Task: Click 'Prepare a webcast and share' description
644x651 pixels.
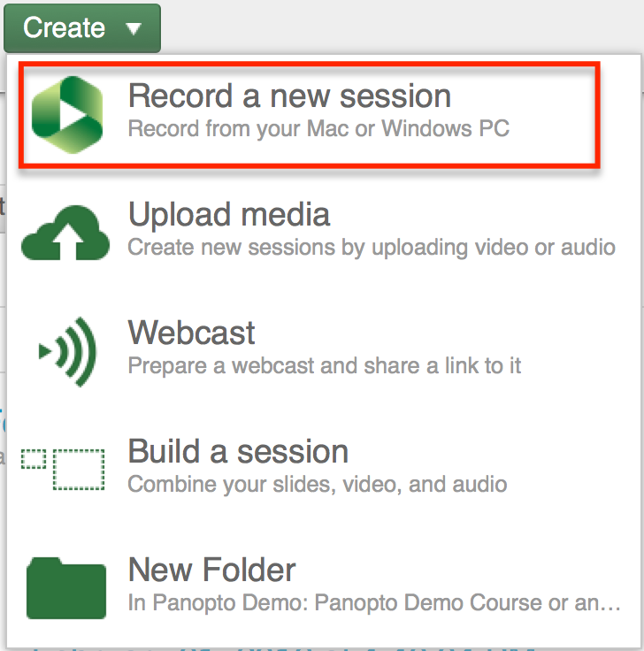Action: point(325,365)
